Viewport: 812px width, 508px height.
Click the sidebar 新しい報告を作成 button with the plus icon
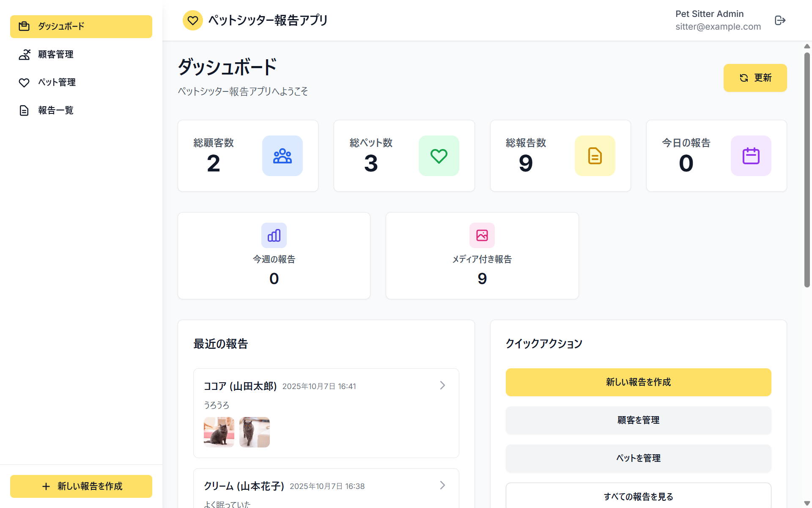81,486
